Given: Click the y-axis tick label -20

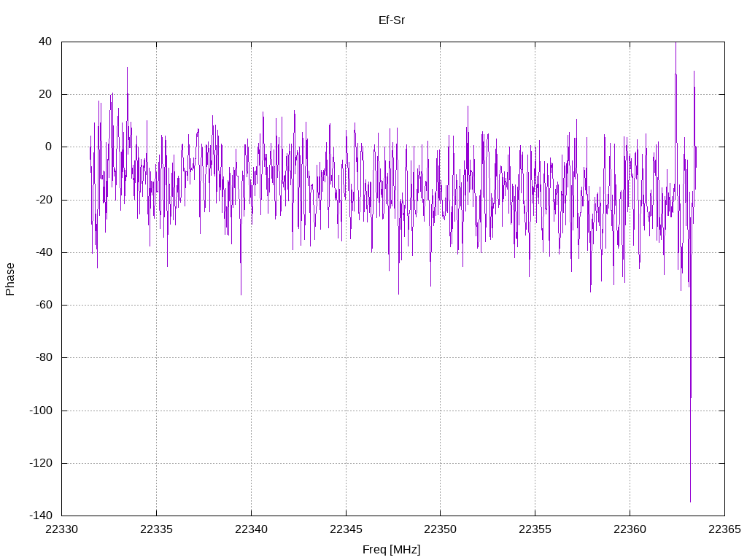Looking at the screenshot, I should [44, 200].
